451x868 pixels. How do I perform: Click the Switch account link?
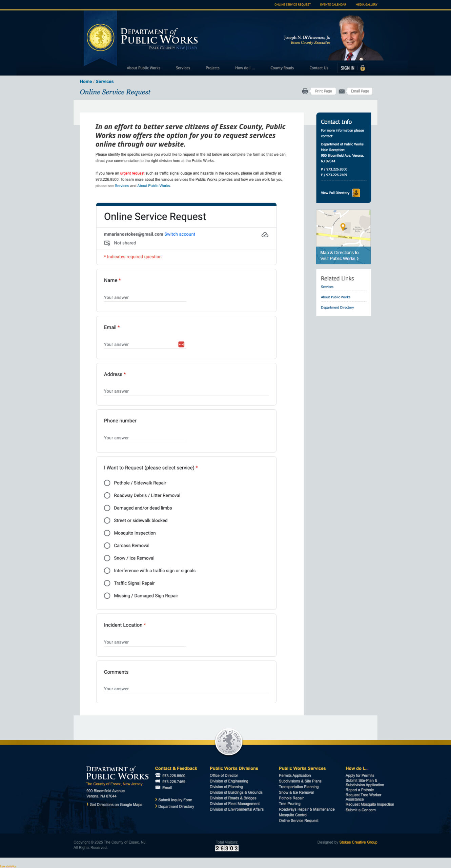(180, 234)
